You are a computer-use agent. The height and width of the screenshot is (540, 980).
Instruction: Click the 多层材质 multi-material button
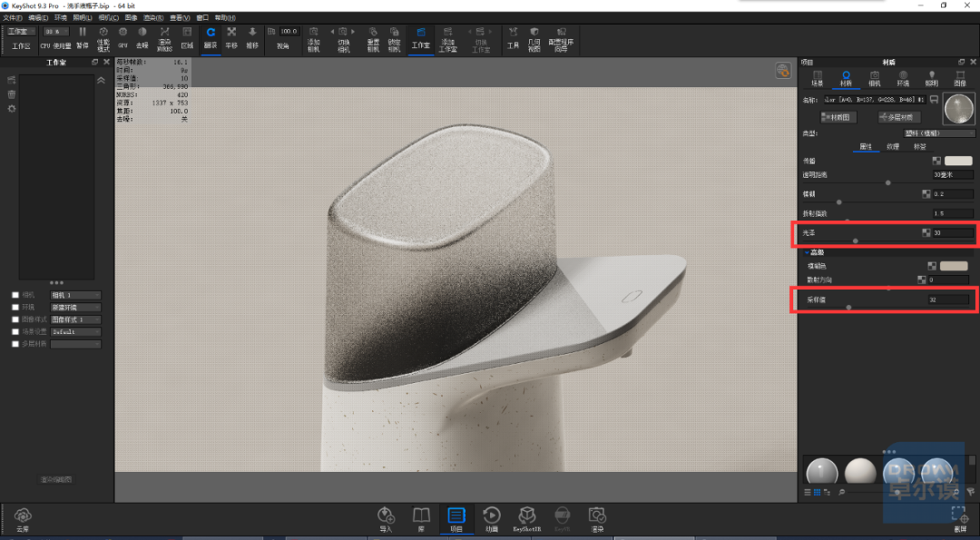(899, 117)
